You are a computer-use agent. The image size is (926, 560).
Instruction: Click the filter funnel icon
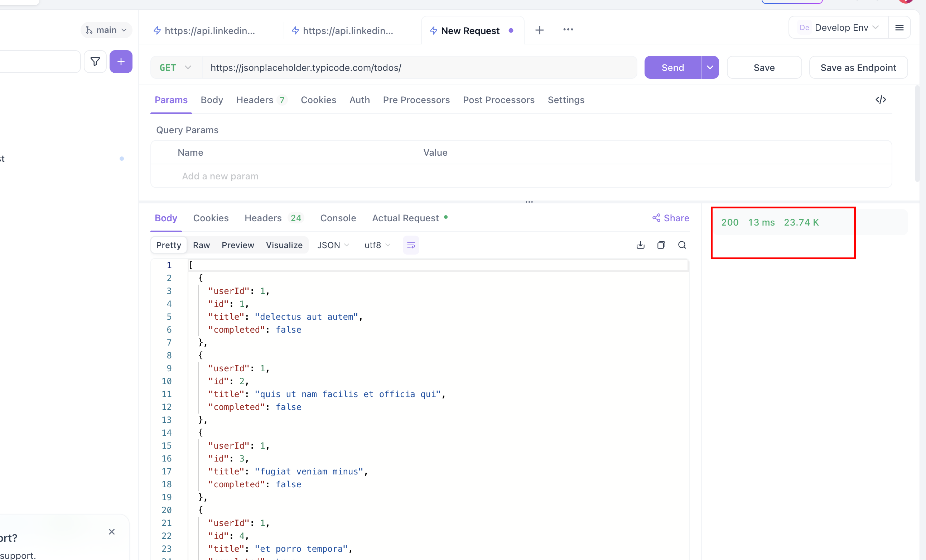95,62
